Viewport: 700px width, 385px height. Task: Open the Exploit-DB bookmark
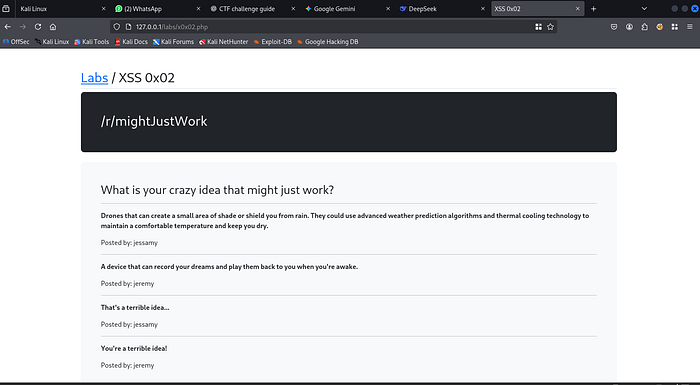[x=272, y=42]
